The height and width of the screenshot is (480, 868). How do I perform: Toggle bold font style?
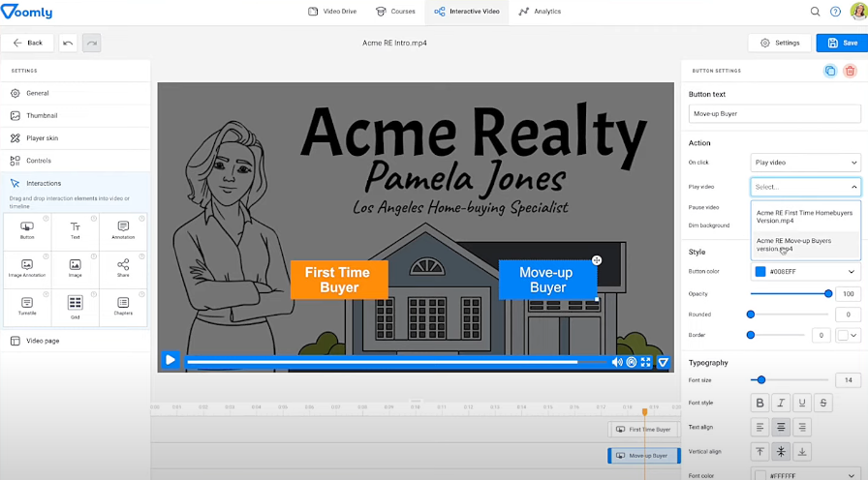[x=759, y=403]
